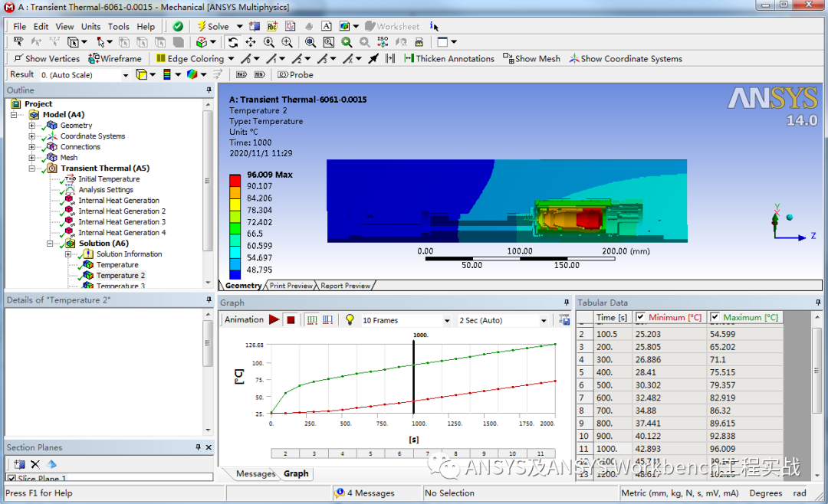The image size is (828, 504).
Task: Select Analysis Settings in outline
Action: 106,189
